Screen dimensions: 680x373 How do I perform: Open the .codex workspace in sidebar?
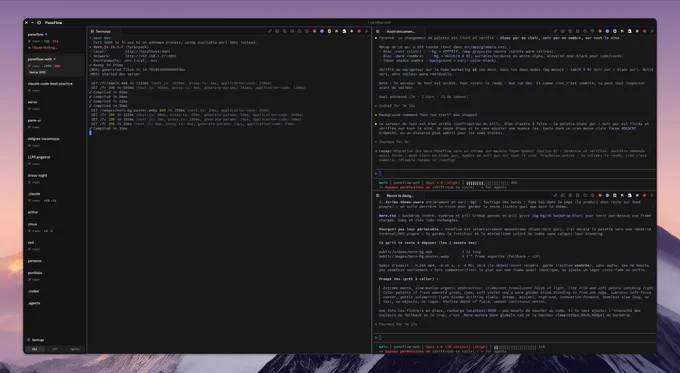(34, 291)
